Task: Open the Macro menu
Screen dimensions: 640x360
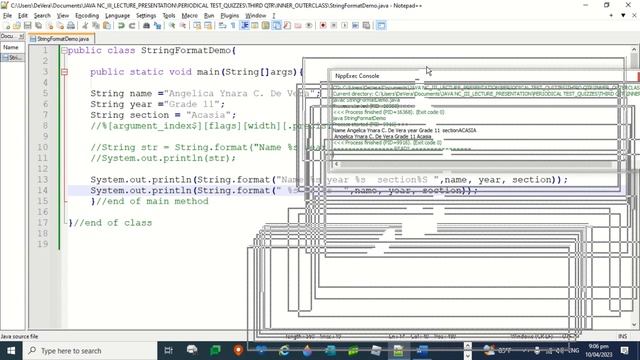Action: [x=189, y=16]
